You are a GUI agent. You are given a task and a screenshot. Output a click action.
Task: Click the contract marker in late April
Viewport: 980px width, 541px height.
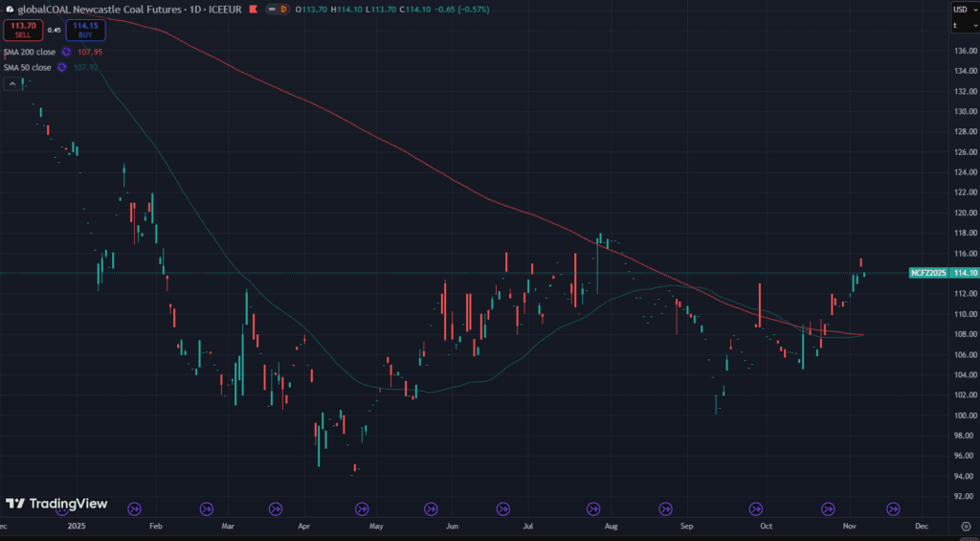coord(362,508)
